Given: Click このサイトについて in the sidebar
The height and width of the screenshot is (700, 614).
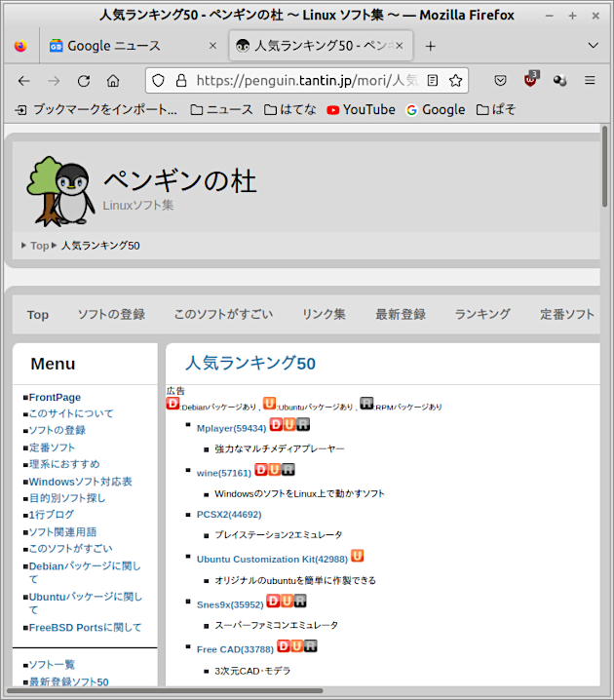Looking at the screenshot, I should click(71, 413).
